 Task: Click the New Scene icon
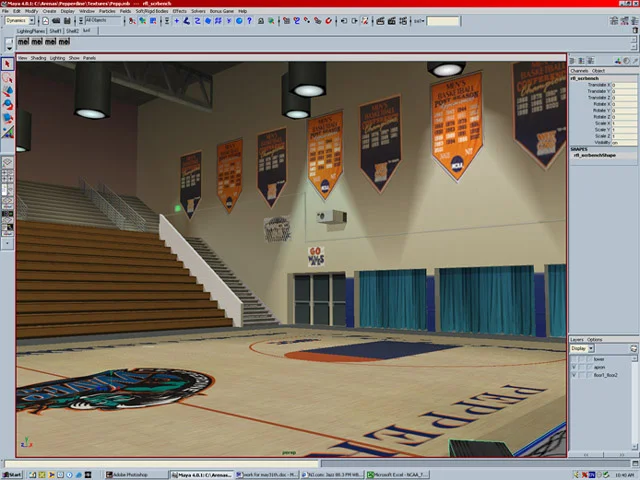pyautogui.click(x=45, y=21)
